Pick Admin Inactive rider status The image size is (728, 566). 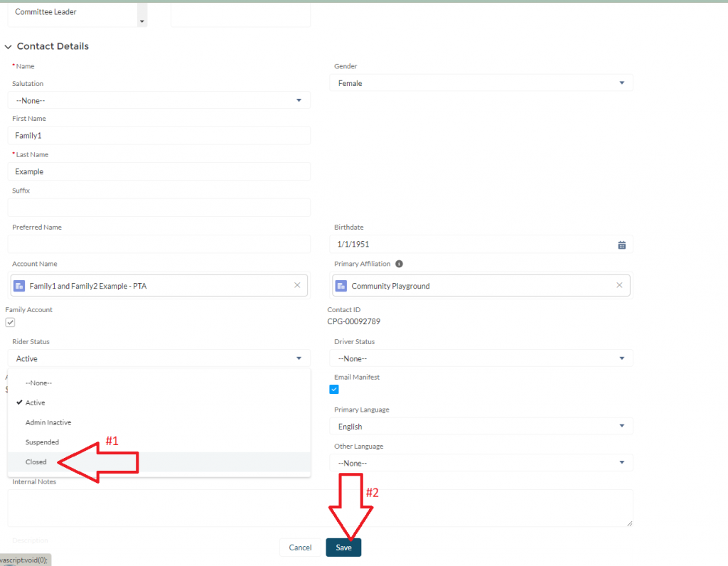tap(48, 422)
